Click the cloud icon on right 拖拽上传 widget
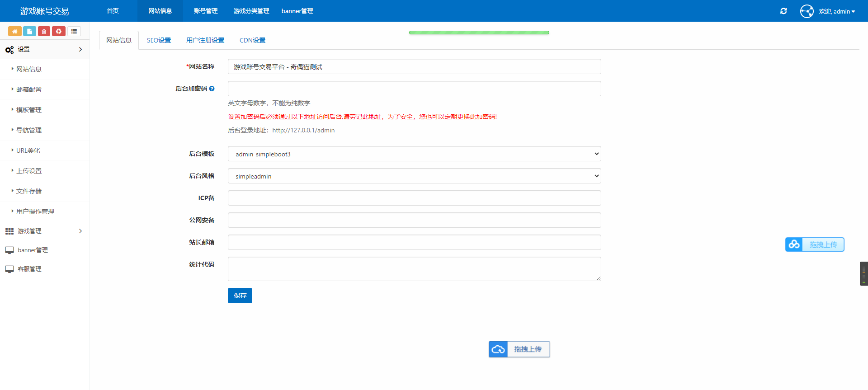This screenshot has height=390, width=868. point(794,244)
